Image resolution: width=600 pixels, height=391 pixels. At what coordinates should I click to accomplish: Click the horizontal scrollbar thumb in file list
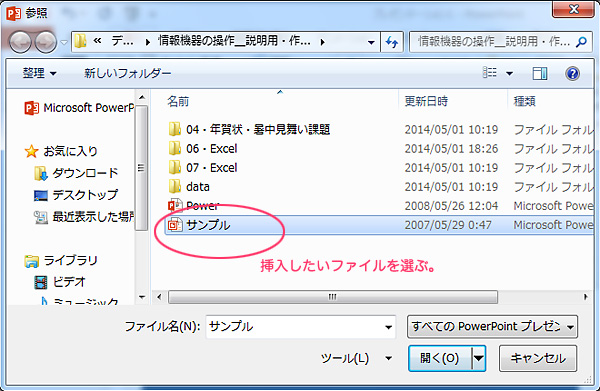[333, 297]
